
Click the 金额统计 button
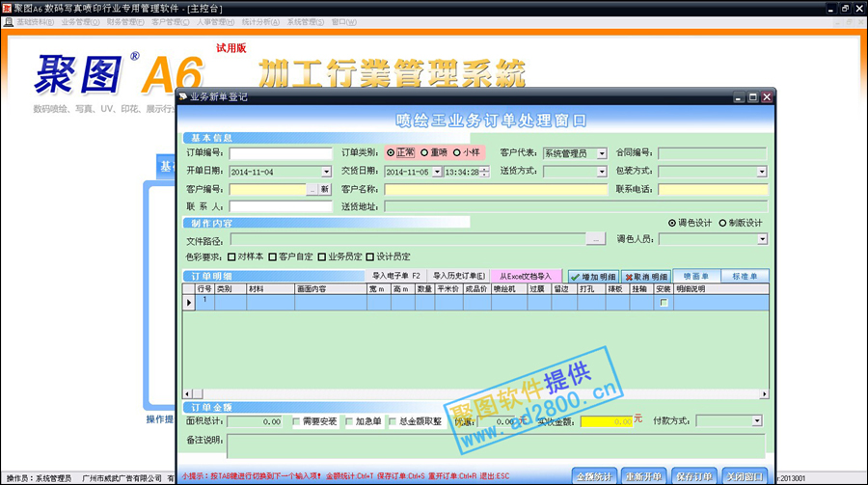594,476
